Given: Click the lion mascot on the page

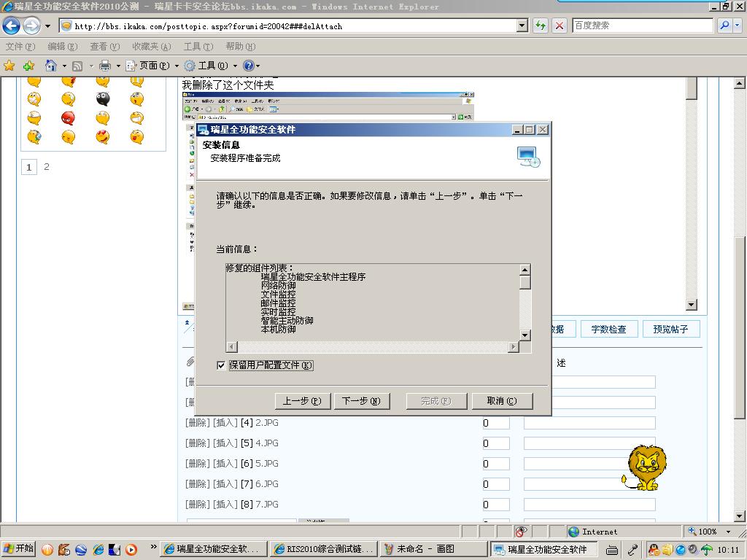Looking at the screenshot, I should click(x=645, y=468).
